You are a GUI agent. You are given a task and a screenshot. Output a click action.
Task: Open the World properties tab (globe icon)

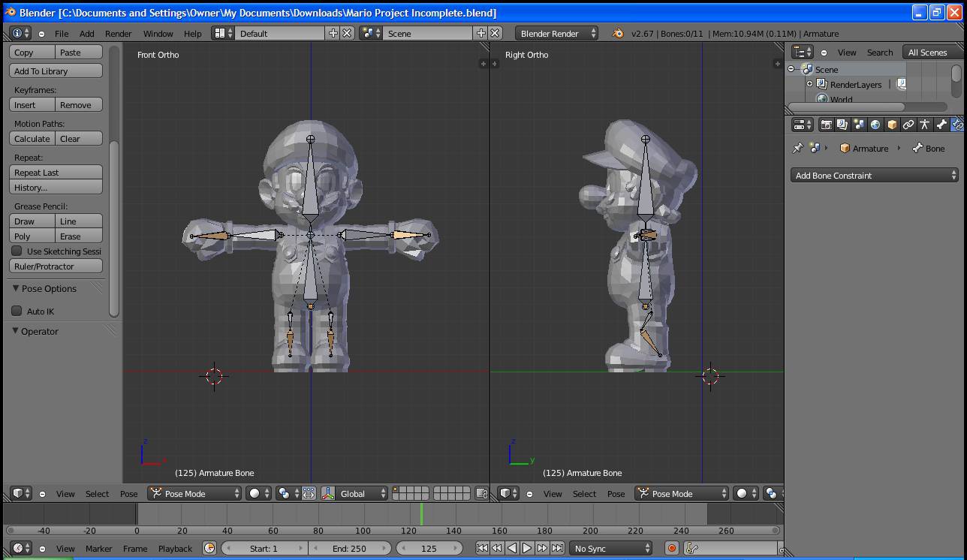click(875, 125)
